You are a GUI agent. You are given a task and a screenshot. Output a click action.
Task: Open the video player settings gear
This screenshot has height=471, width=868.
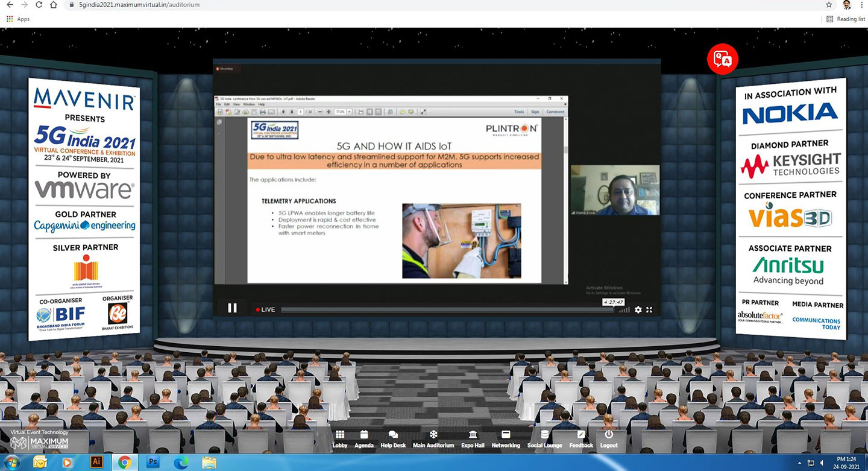[638, 310]
